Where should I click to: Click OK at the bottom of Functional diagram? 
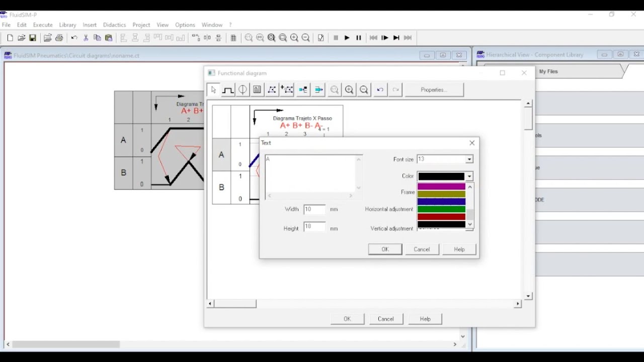point(347,319)
